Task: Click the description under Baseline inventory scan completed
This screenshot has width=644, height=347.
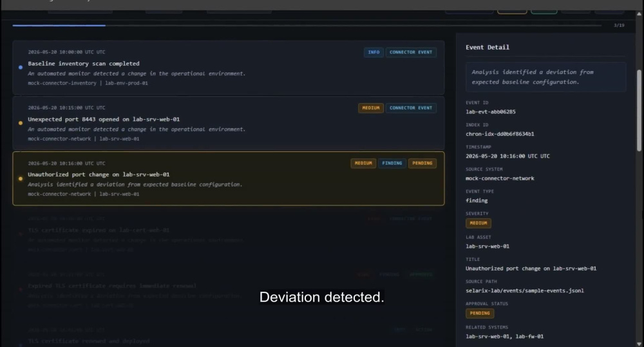Action: (137, 73)
